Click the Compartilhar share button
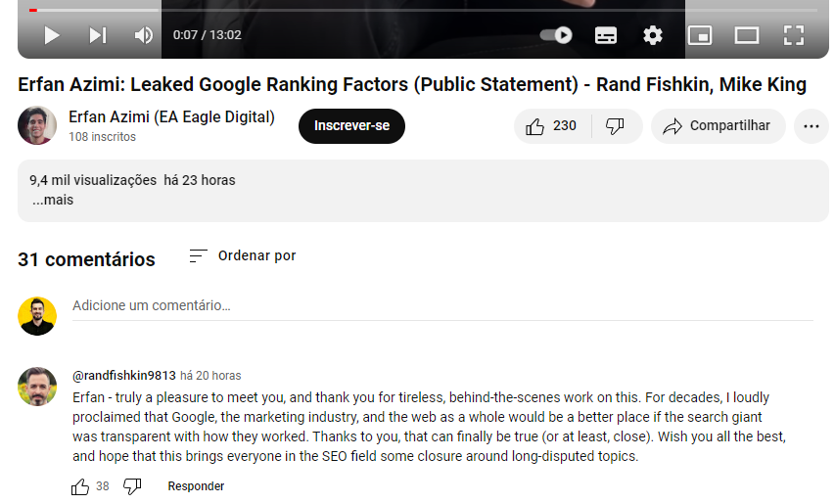835x504 pixels. pyautogui.click(x=718, y=126)
